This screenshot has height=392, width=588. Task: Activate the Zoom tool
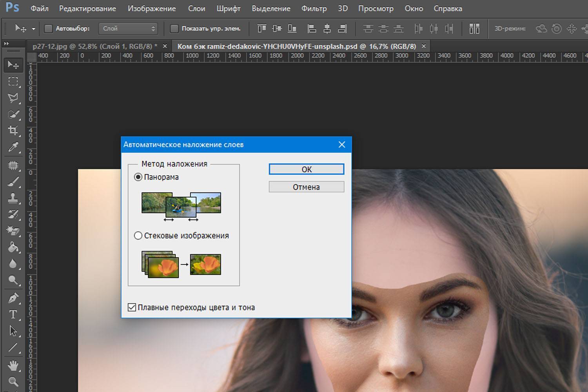click(x=13, y=381)
